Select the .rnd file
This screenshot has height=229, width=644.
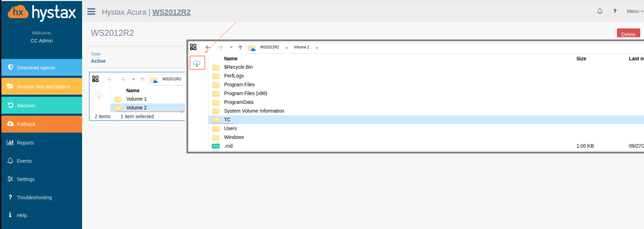(426, 146)
